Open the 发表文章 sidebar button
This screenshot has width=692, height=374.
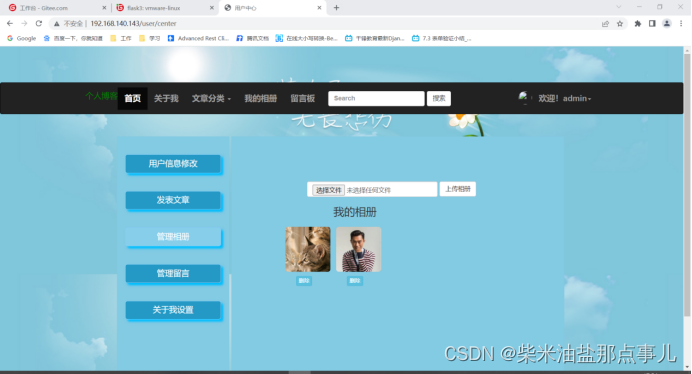[x=173, y=200]
